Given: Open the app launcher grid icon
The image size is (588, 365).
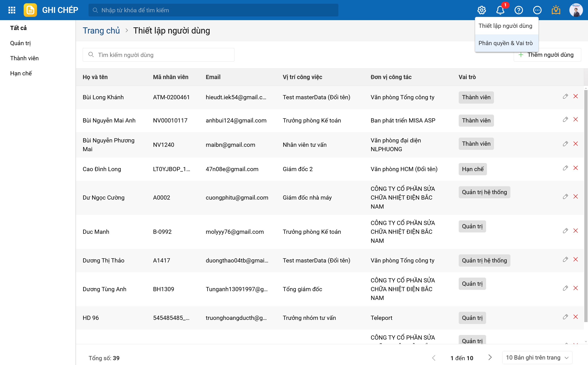Looking at the screenshot, I should point(12,10).
